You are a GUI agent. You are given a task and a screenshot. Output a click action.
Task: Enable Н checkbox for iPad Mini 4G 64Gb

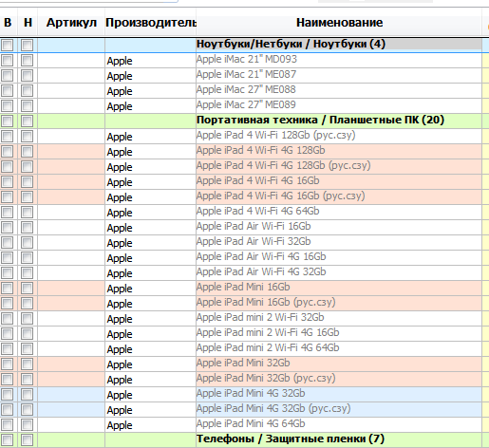[27, 424]
